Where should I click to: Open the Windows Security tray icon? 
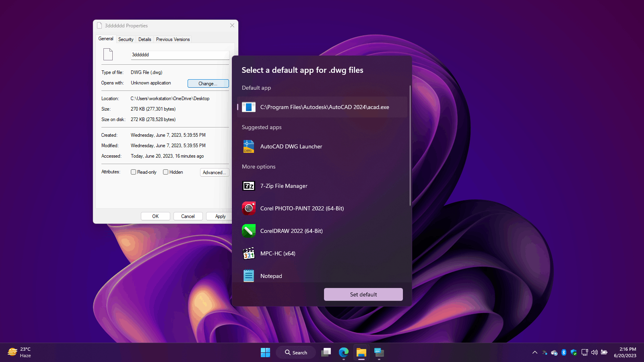click(x=574, y=352)
